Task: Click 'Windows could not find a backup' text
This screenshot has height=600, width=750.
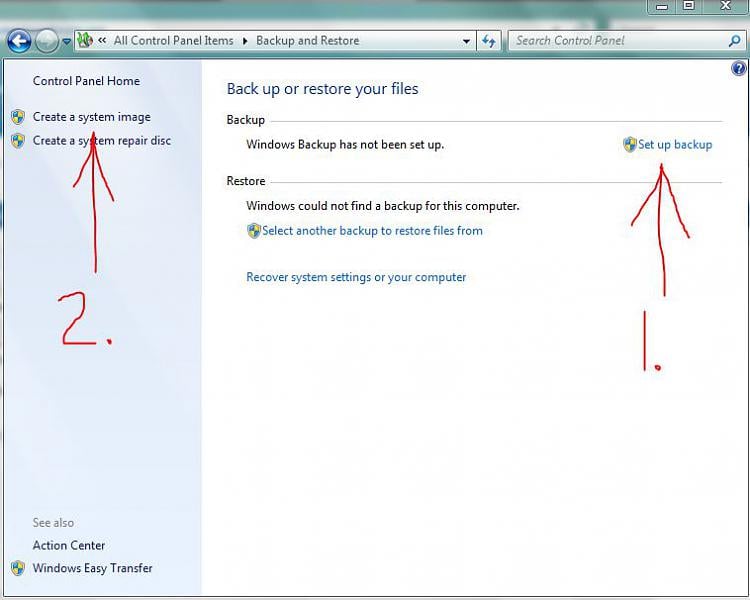Action: point(383,206)
